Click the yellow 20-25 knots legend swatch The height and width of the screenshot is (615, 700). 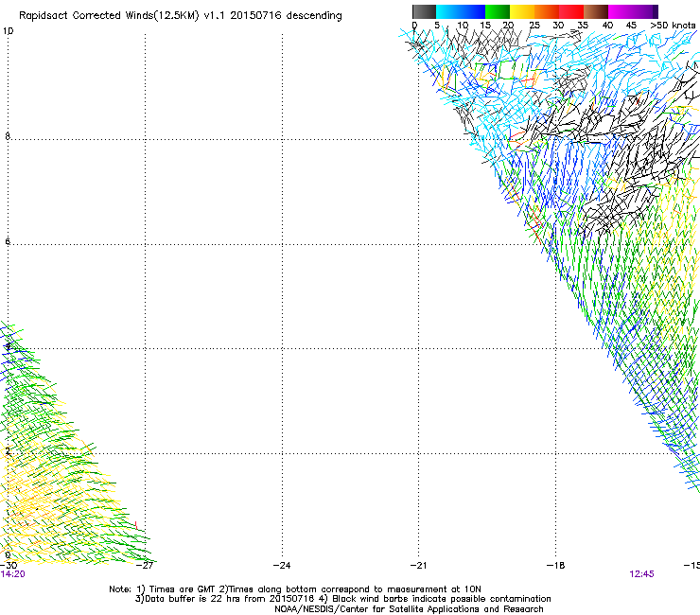522,11
